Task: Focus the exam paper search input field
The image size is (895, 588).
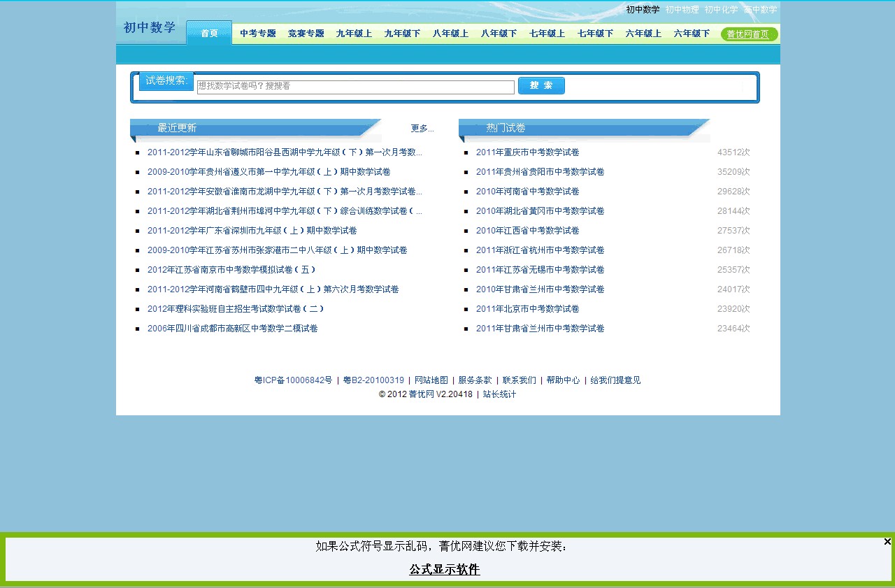Action: tap(355, 87)
